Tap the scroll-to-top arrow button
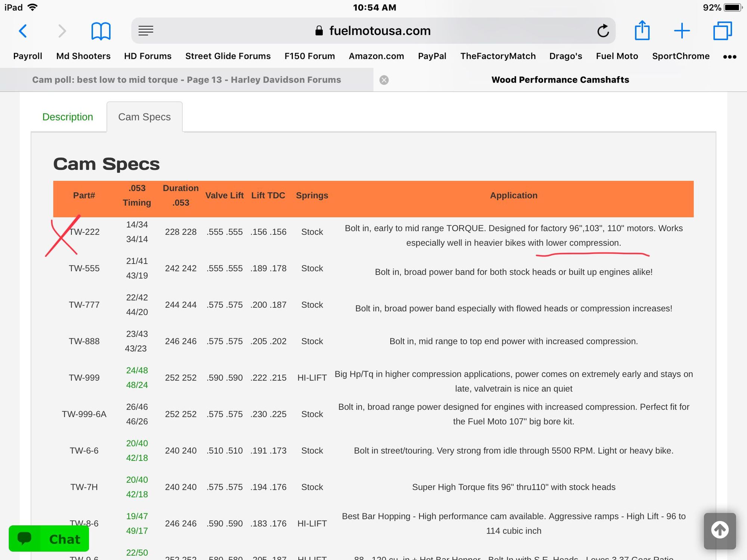 tap(720, 531)
